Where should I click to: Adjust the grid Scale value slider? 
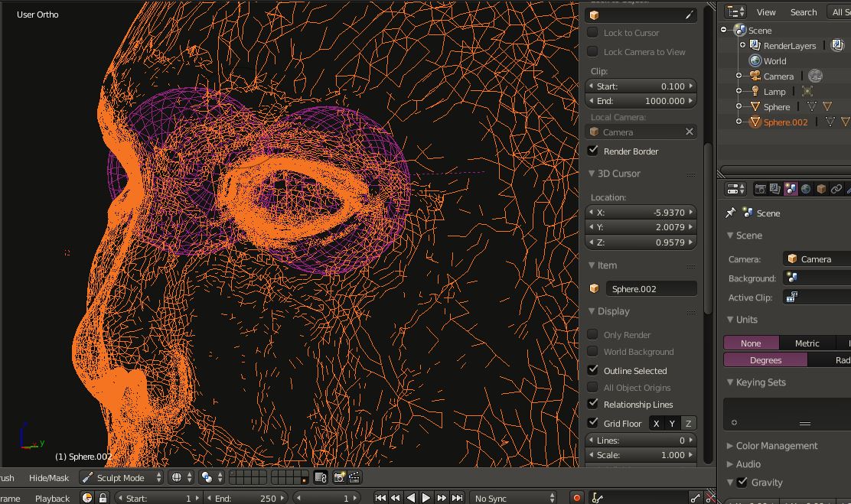(641, 454)
